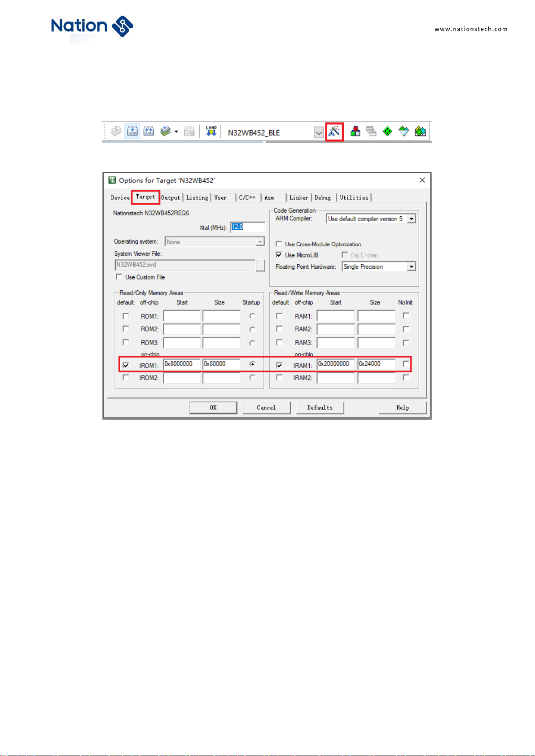Expand the N32WB452_BLE target selector

click(319, 133)
